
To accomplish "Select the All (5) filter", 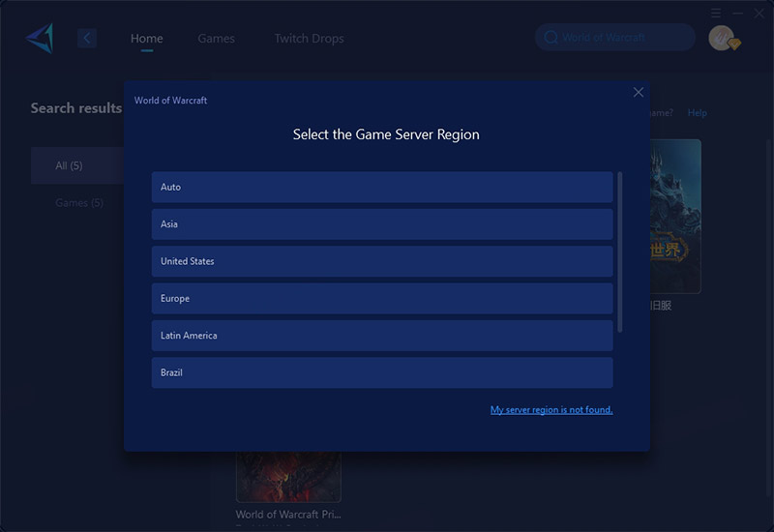I will click(x=77, y=165).
